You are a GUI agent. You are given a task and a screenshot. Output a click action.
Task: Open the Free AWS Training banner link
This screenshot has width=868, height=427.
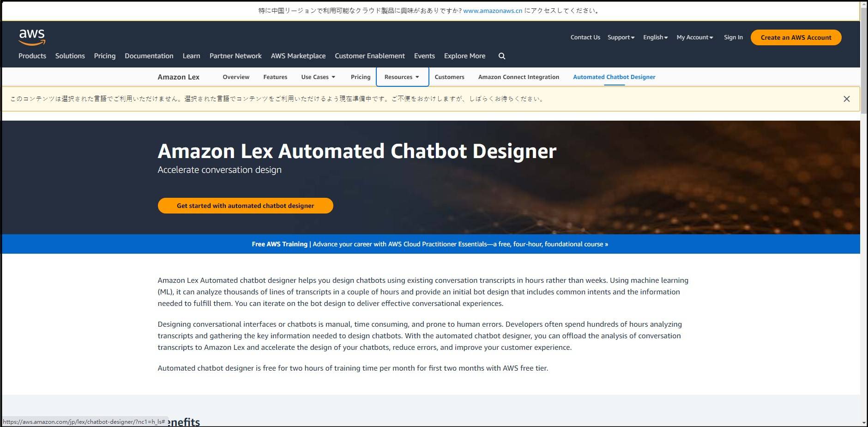click(430, 244)
